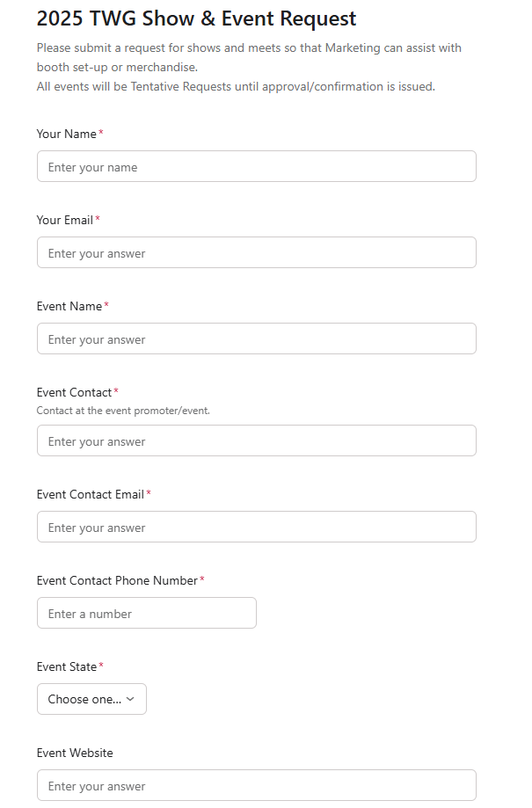Click the 'Event State' label text

67,666
